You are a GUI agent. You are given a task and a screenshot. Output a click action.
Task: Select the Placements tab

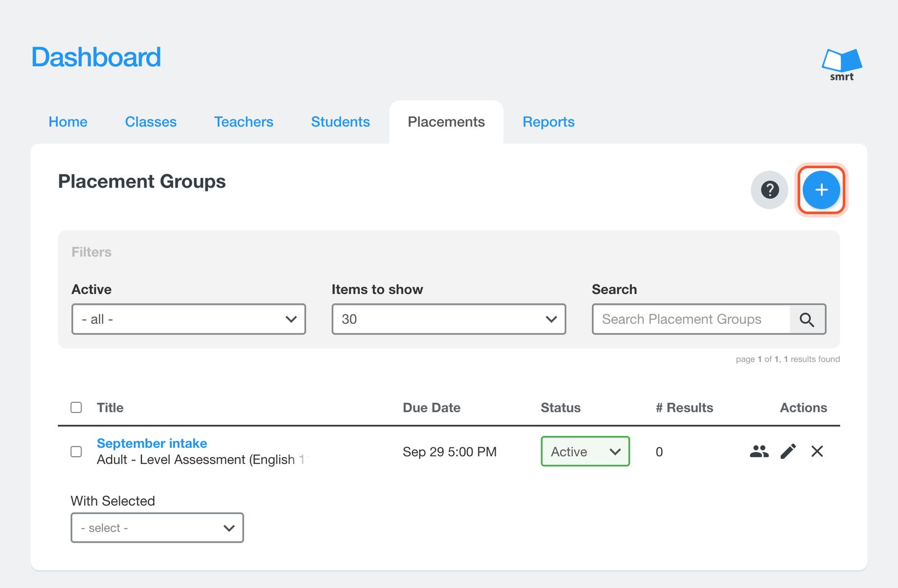click(x=446, y=122)
